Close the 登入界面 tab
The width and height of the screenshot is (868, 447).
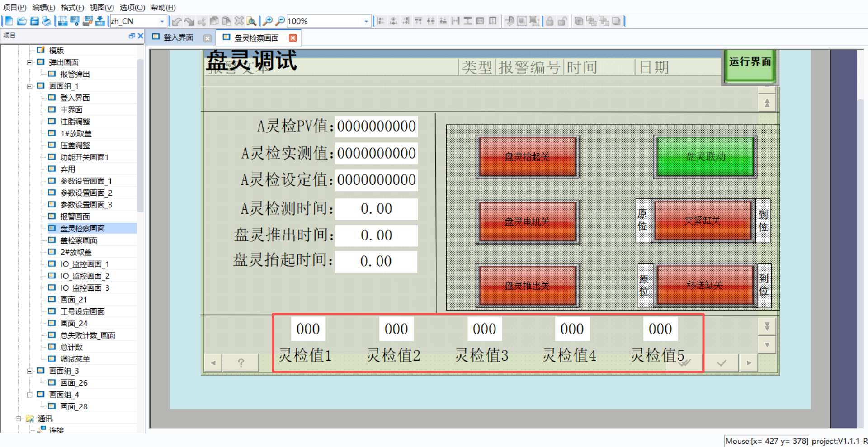(208, 38)
